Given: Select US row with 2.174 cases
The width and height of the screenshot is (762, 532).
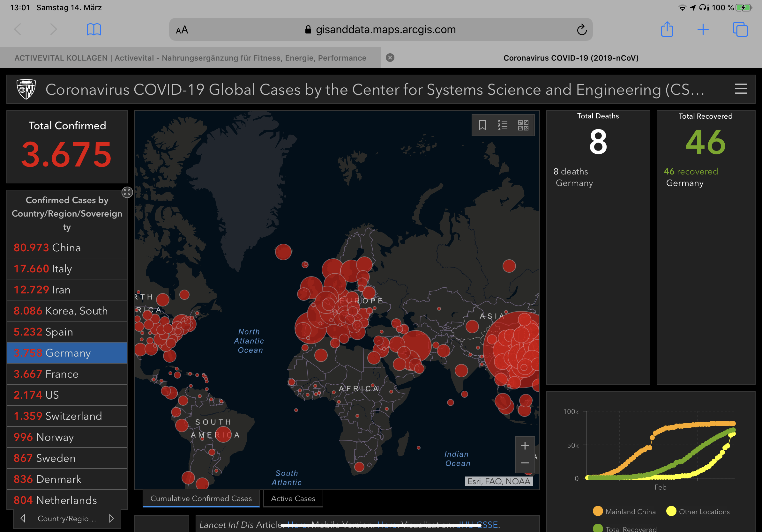Looking at the screenshot, I should click(x=67, y=395).
